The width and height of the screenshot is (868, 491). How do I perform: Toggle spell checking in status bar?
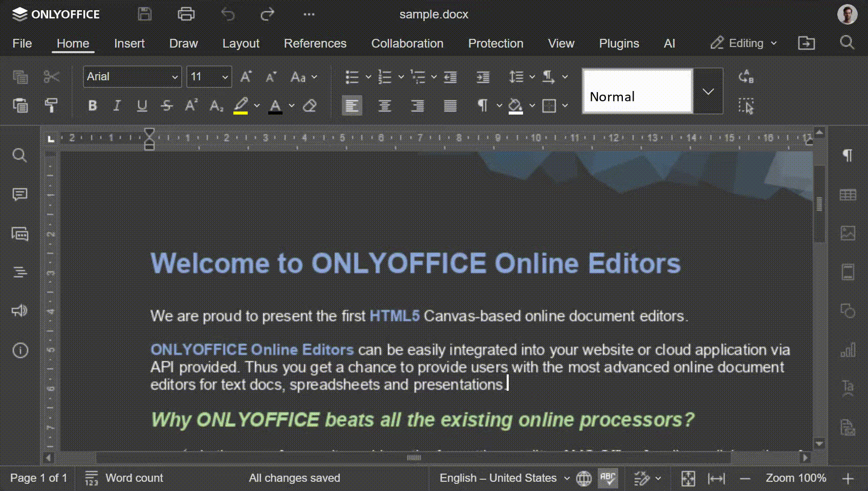pyautogui.click(x=608, y=478)
